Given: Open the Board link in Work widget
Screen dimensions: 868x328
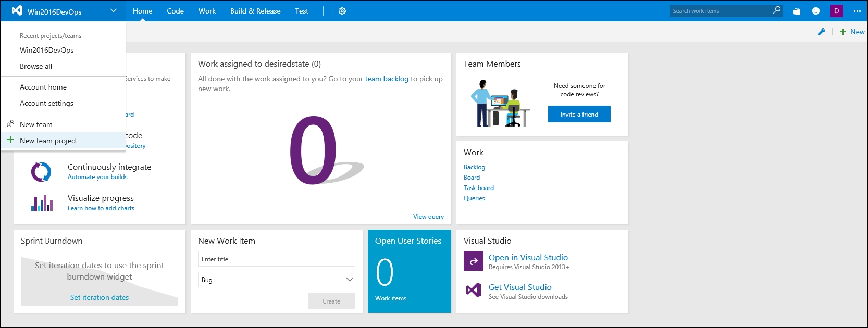Looking at the screenshot, I should click(472, 178).
